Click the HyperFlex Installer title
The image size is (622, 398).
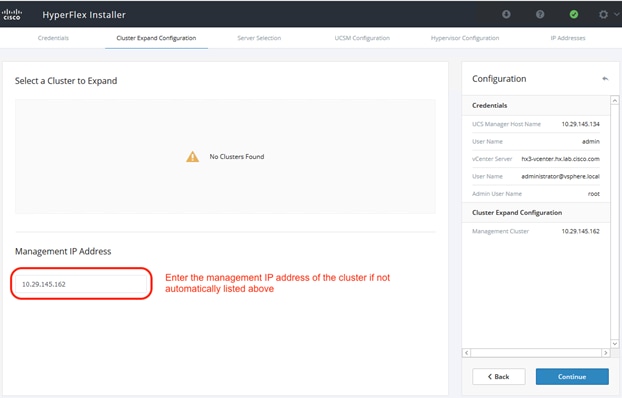(84, 15)
